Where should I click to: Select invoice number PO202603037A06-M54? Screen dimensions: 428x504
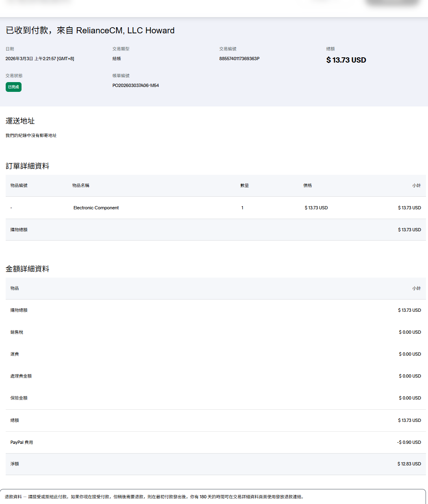point(136,85)
